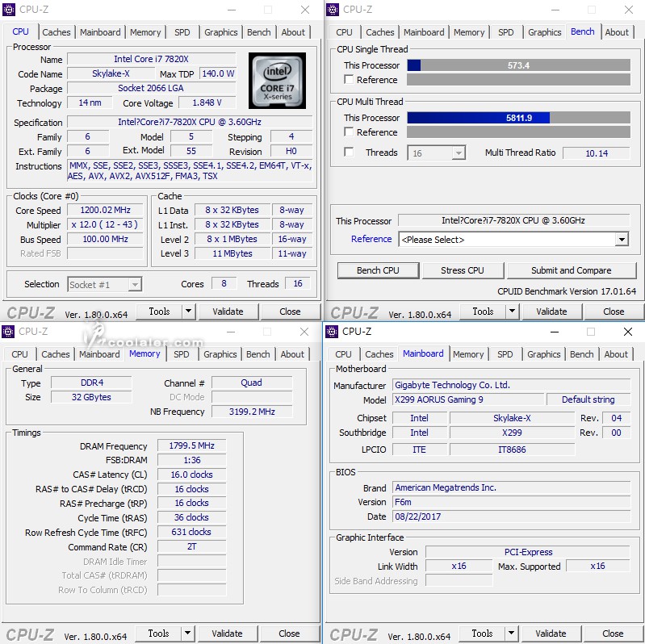Switch to Caches tab in top-left CPU window
The width and height of the screenshot is (645, 644).
57,32
